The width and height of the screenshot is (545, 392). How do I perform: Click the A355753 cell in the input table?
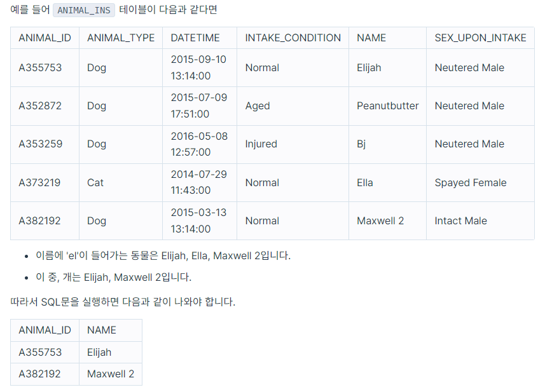(x=45, y=68)
